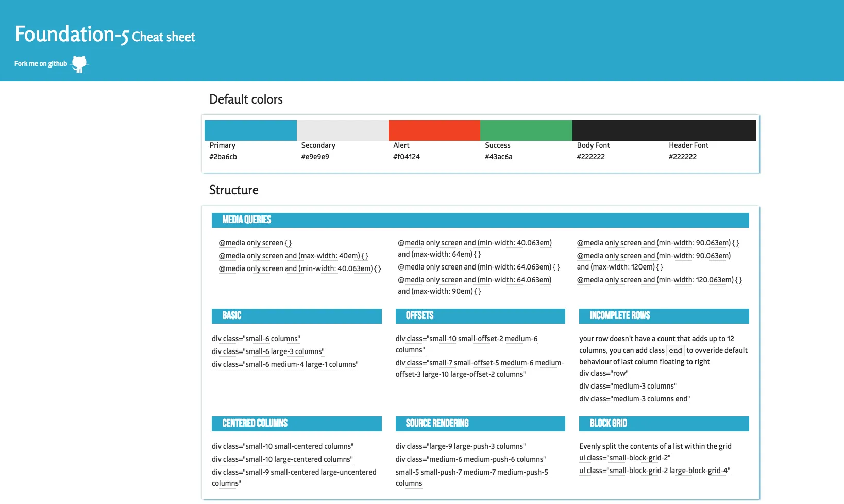Screen dimensions: 844x504
Task: Open the Fork me on github link
Action: 41,64
